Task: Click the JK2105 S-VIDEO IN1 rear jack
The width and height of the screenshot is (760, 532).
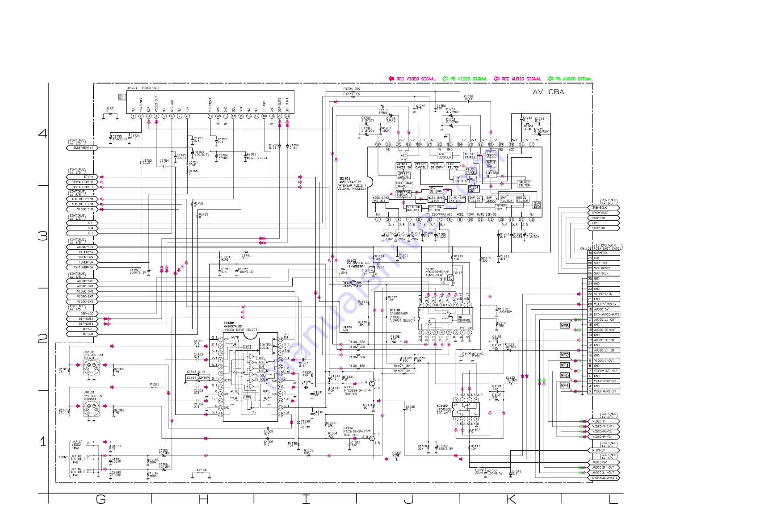Action: [91, 369]
